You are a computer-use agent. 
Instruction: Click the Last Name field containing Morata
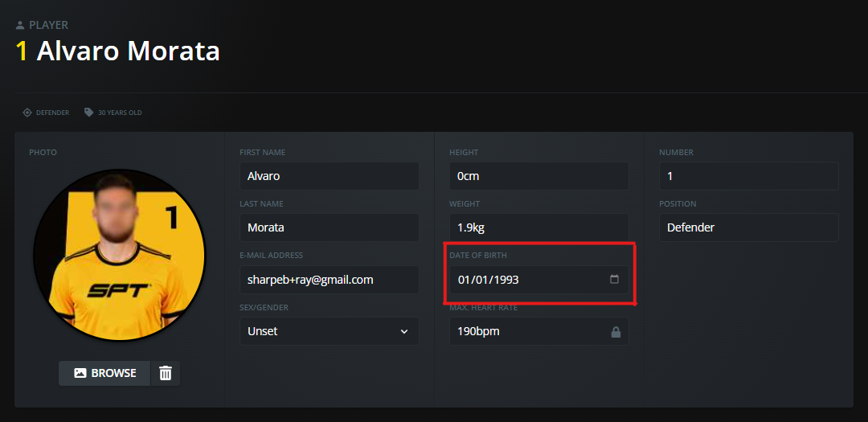329,227
